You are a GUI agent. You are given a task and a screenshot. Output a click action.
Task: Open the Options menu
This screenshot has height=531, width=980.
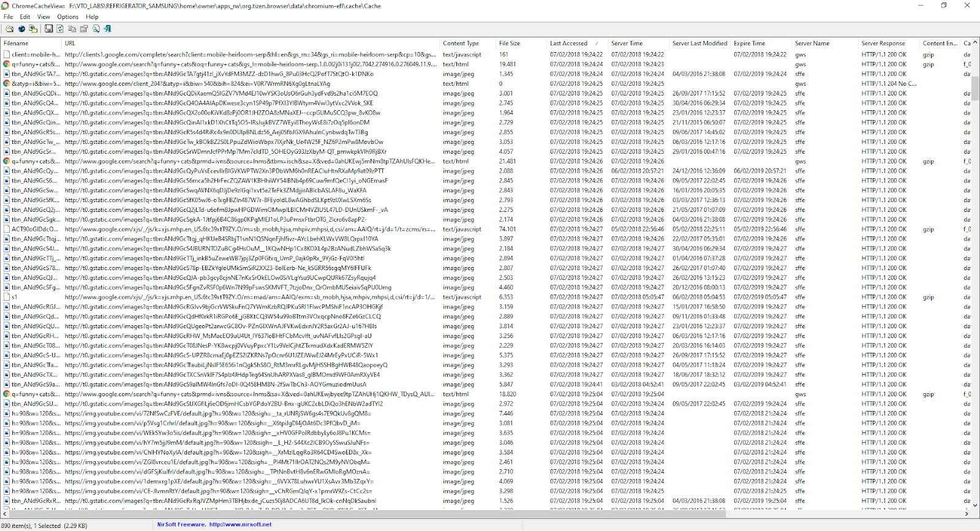pos(68,17)
